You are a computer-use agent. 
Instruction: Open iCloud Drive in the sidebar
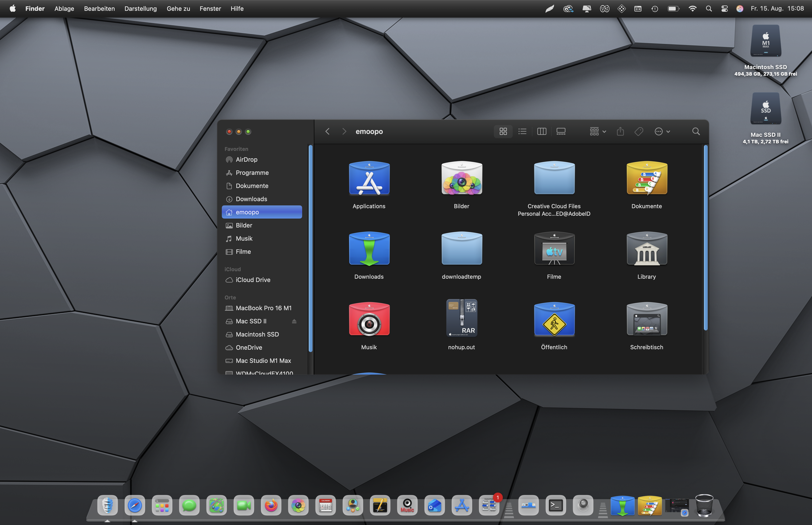262,280
